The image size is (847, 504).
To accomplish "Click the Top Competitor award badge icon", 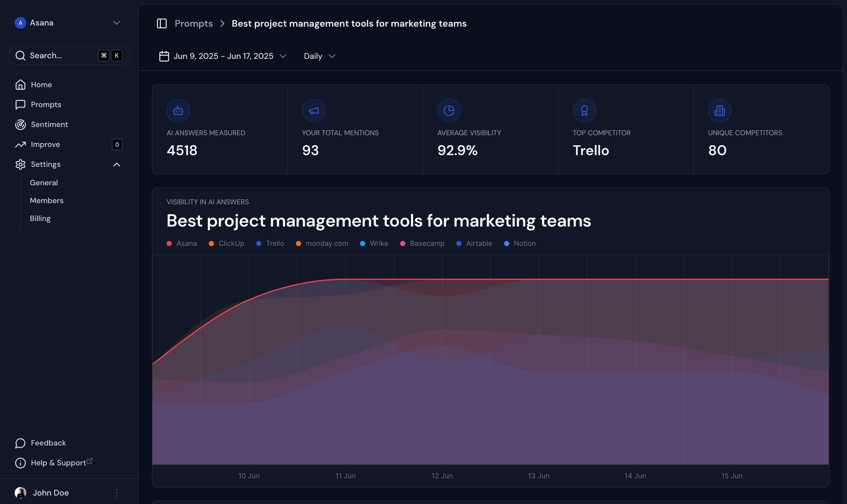I will [x=584, y=110].
